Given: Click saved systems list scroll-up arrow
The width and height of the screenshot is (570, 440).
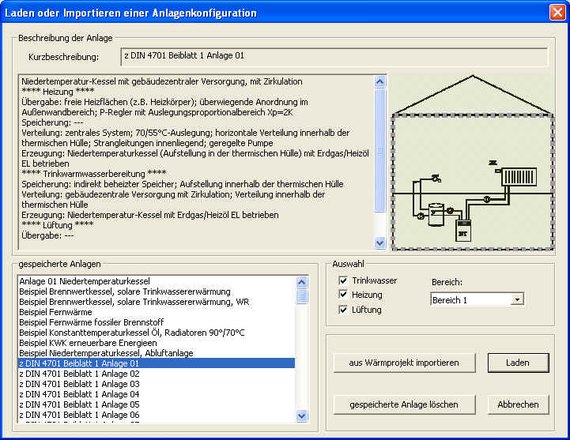Looking at the screenshot, I should click(x=302, y=282).
